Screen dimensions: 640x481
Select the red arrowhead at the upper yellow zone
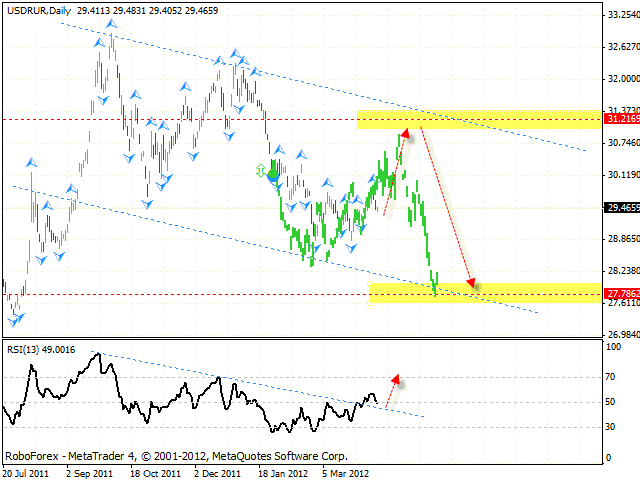click(x=405, y=132)
